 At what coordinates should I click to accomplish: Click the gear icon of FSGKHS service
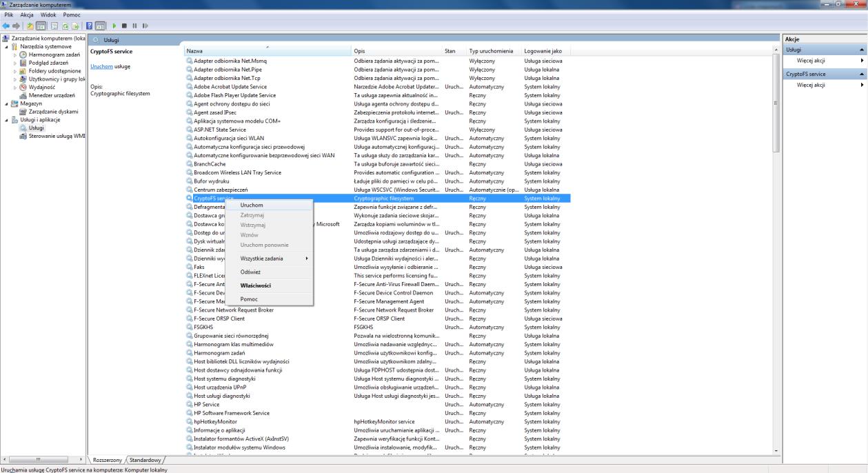[190, 327]
